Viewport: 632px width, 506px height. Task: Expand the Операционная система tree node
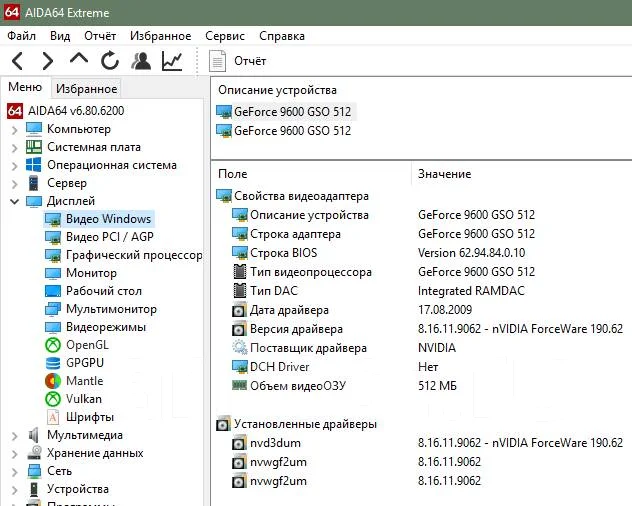tap(15, 166)
